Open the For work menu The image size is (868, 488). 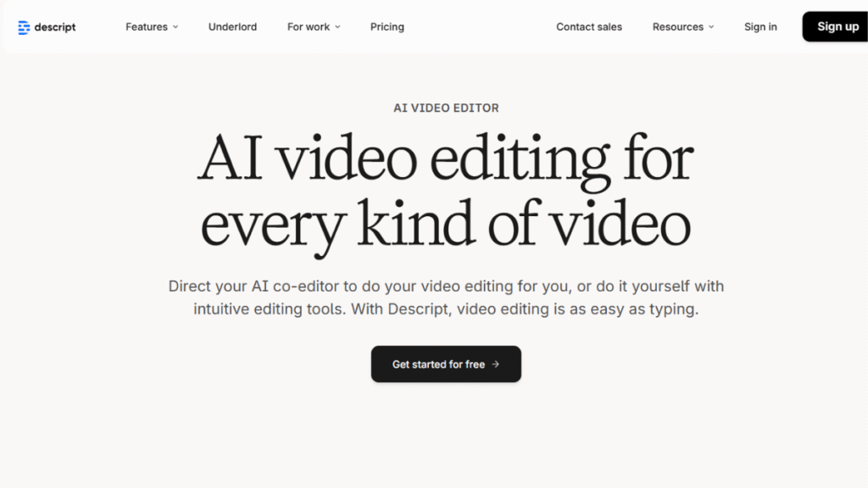(309, 27)
